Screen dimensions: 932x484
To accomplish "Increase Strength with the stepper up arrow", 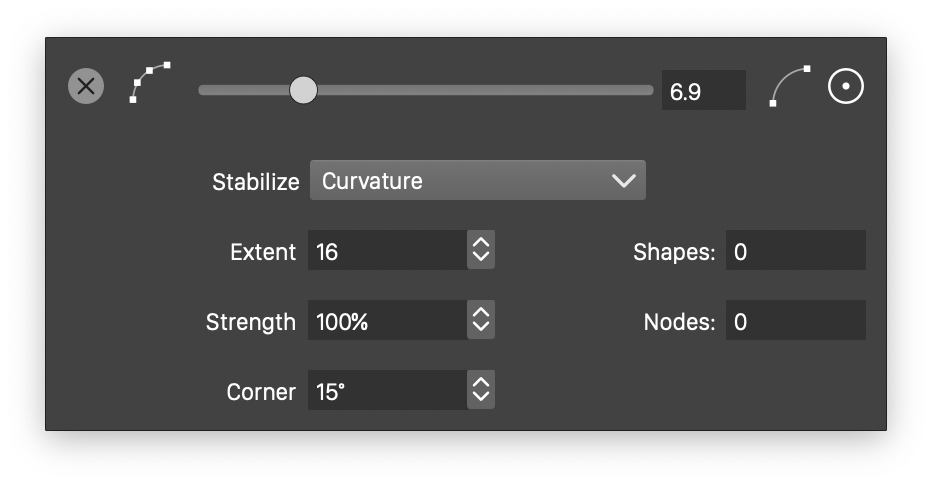I will 481,314.
